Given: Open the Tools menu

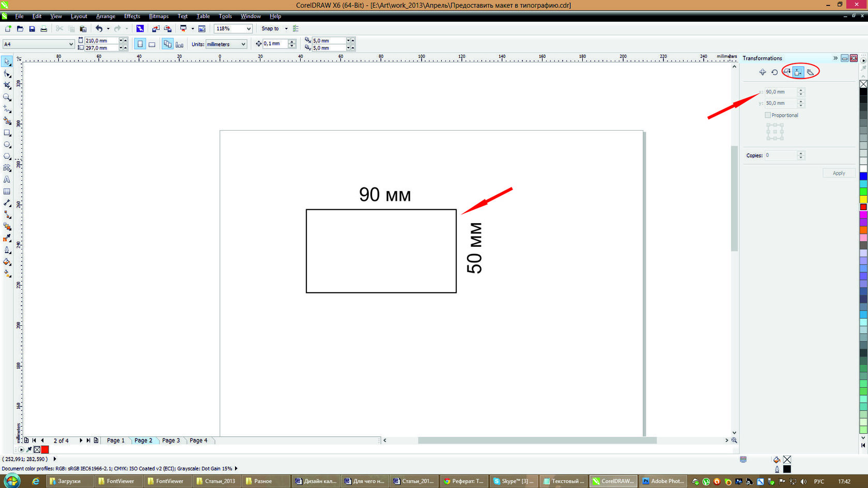Looking at the screenshot, I should 225,17.
